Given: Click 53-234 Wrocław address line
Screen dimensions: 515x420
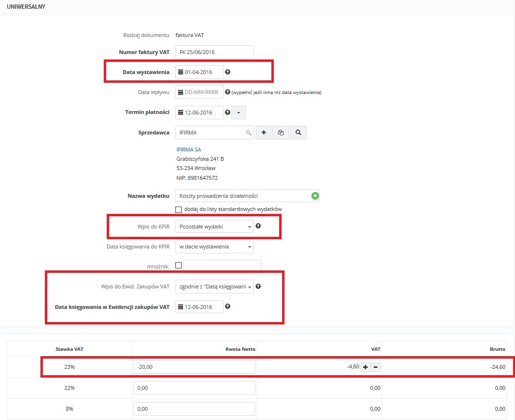Looking at the screenshot, I should coord(196,168).
